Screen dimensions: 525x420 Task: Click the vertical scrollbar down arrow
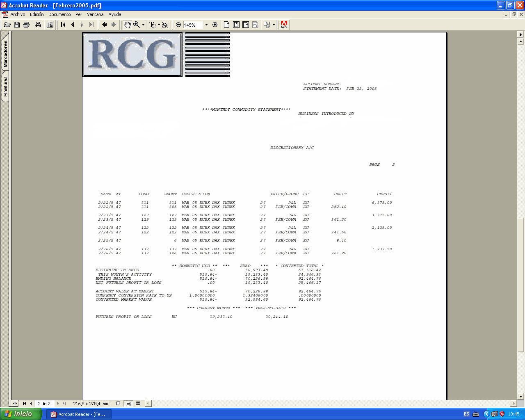point(521,397)
